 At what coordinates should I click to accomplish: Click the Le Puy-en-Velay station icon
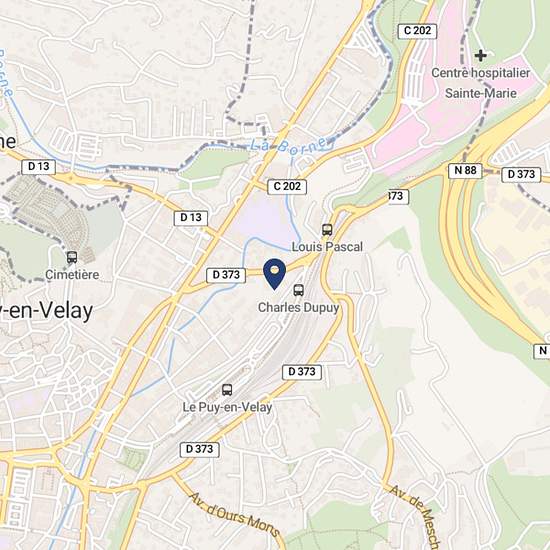pos(227,390)
